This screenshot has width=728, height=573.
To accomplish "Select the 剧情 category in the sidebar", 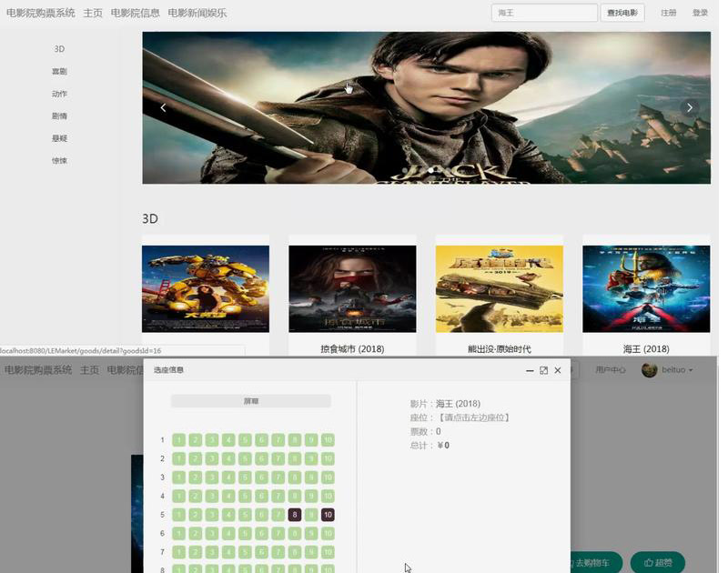I will (59, 116).
